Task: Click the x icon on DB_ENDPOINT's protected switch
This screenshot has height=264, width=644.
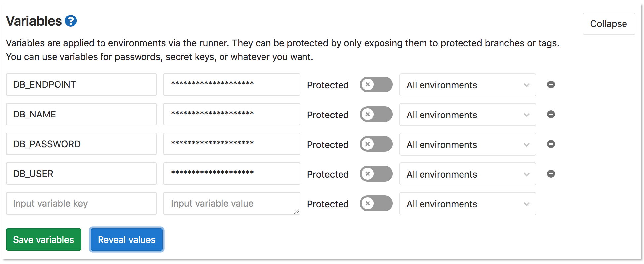Action: 368,85
